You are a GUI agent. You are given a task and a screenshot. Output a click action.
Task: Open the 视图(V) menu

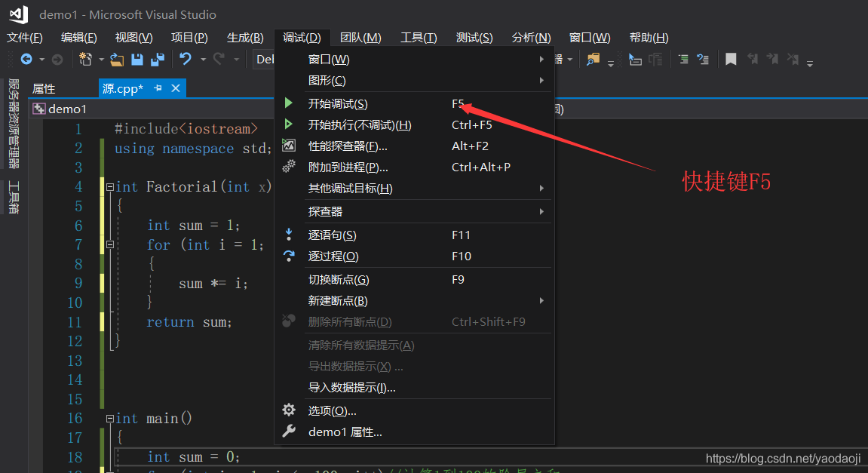point(133,38)
